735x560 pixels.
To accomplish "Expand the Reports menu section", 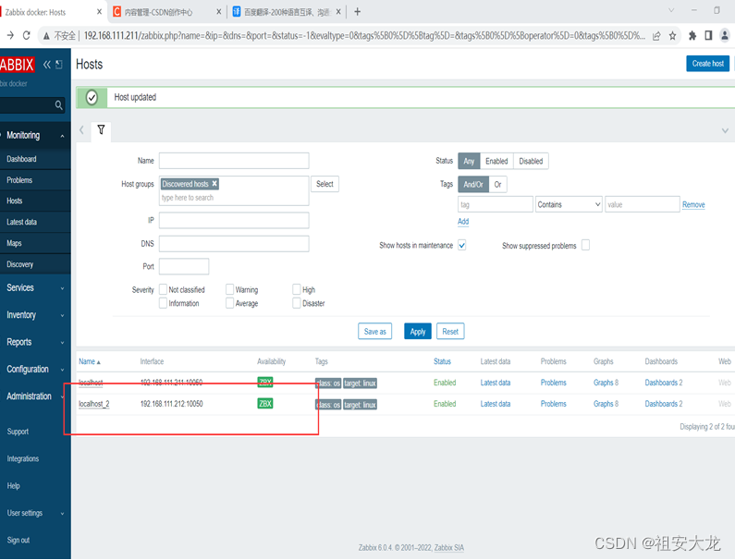I will (x=35, y=342).
